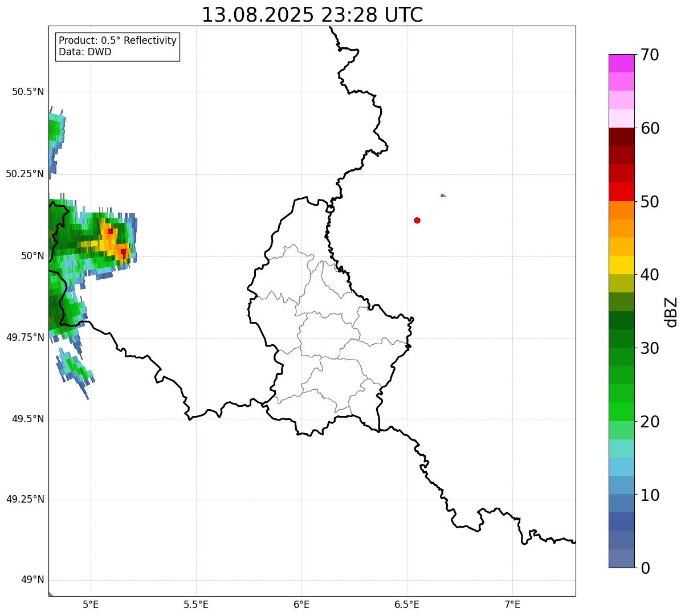
Task: Click the '50°N' latitude label
Action: pos(32,256)
